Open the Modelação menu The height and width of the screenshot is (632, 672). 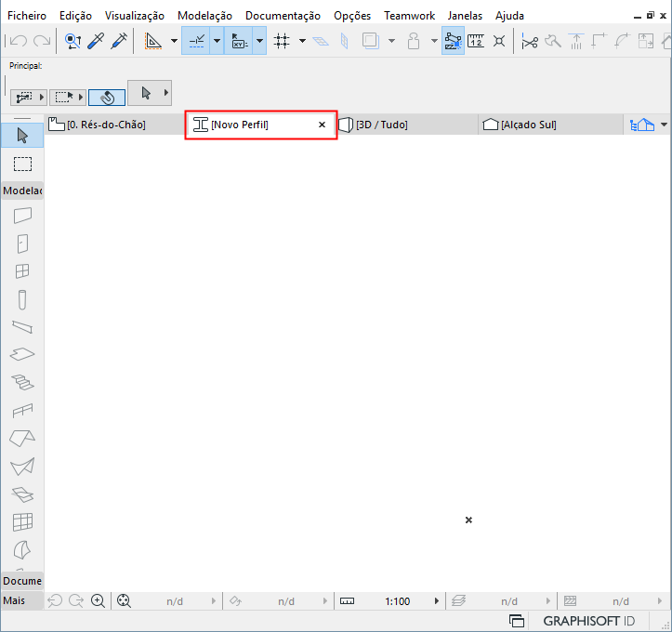click(x=204, y=16)
